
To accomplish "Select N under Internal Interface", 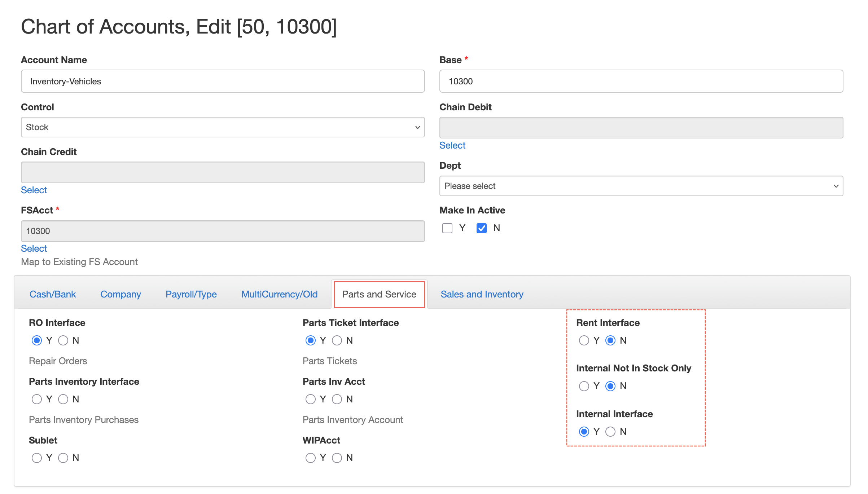I will click(610, 432).
